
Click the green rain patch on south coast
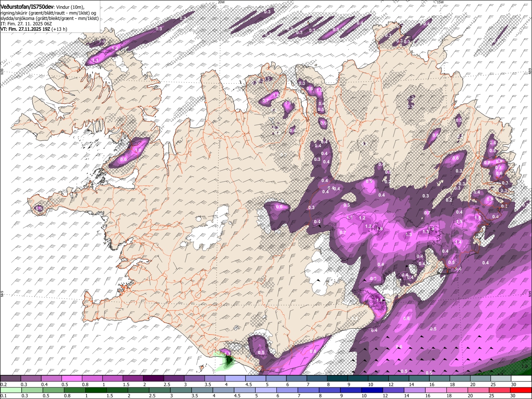[228, 361]
